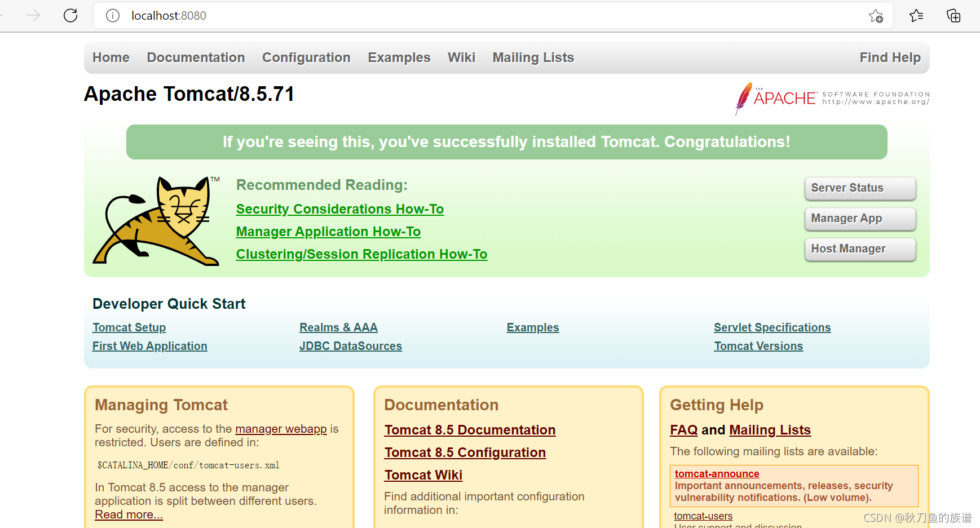Open Manager Application How-To link
The image size is (980, 528).
click(328, 232)
